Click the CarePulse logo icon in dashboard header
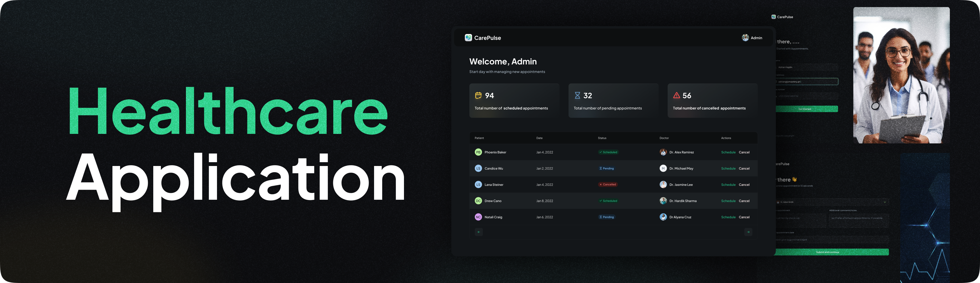 tap(468, 38)
